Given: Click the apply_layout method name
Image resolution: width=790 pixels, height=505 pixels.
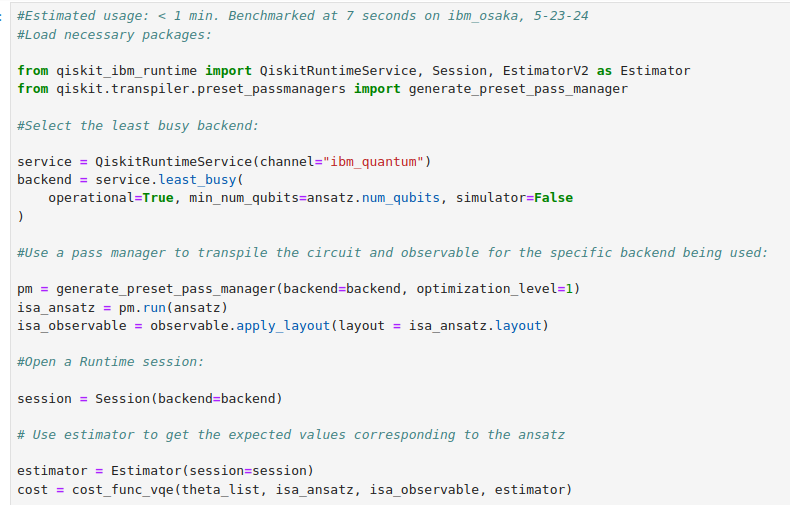Looking at the screenshot, I should pyautogui.click(x=283, y=326).
